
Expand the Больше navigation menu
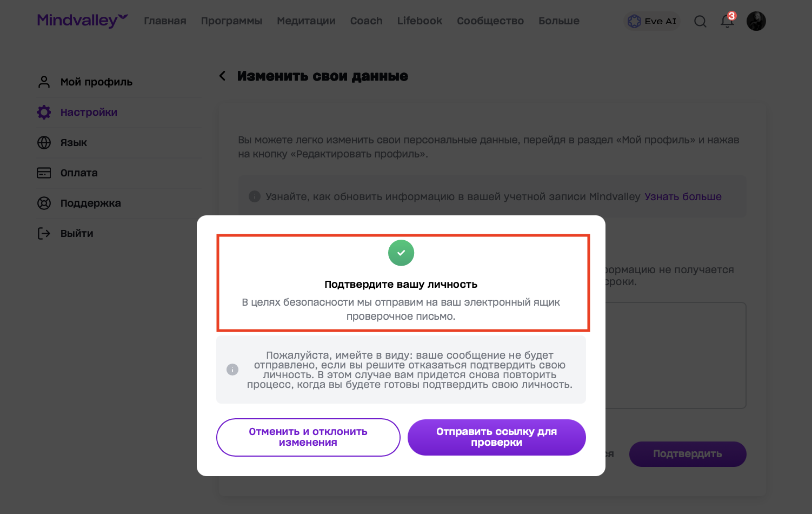558,21
